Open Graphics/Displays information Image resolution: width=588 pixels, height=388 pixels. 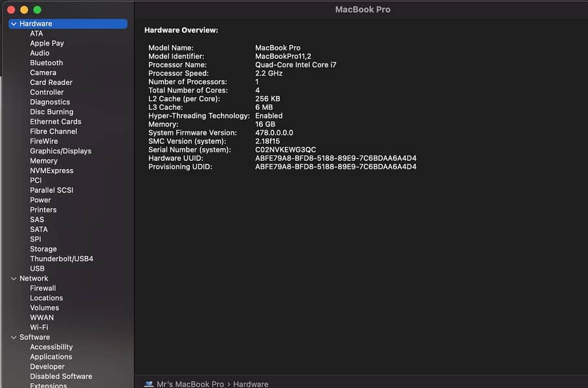click(61, 151)
